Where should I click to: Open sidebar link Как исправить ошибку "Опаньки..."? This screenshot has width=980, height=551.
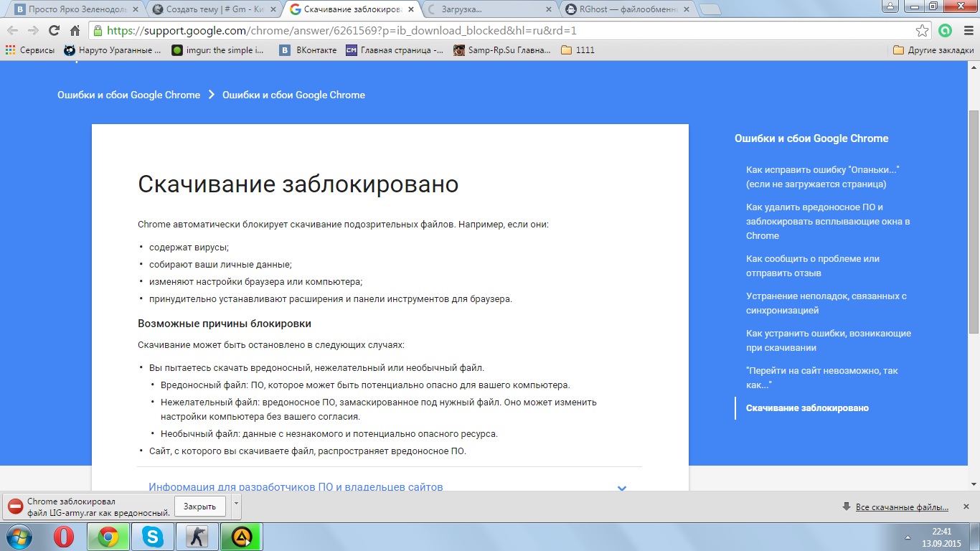tap(823, 177)
